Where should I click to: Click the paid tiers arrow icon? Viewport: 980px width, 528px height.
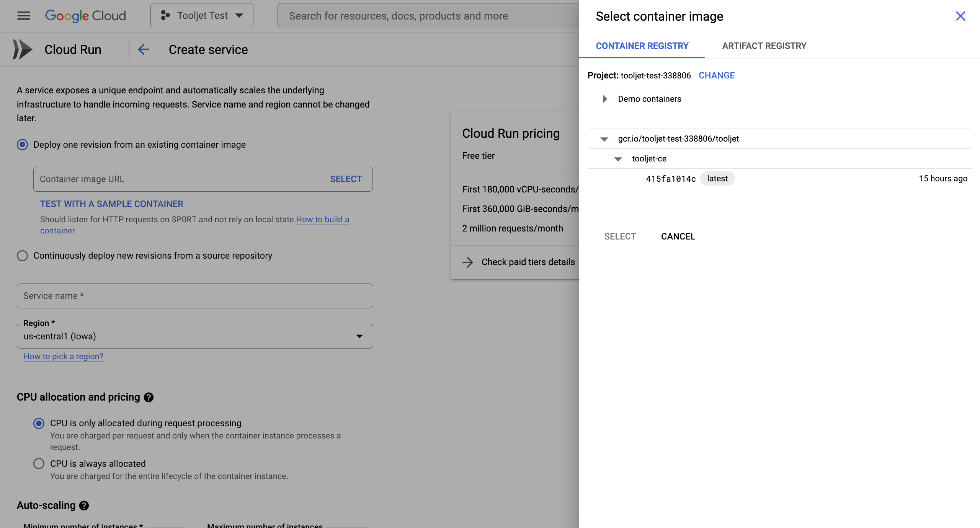coord(467,261)
